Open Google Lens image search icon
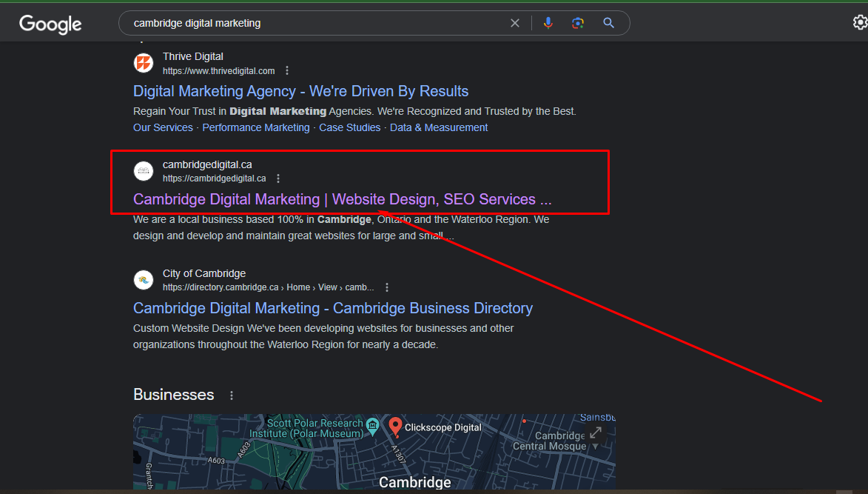868x494 pixels. tap(578, 23)
